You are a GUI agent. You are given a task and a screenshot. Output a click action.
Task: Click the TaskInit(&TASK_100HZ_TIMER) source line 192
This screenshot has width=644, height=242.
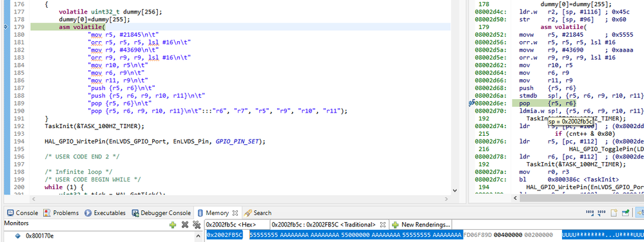tap(95, 126)
